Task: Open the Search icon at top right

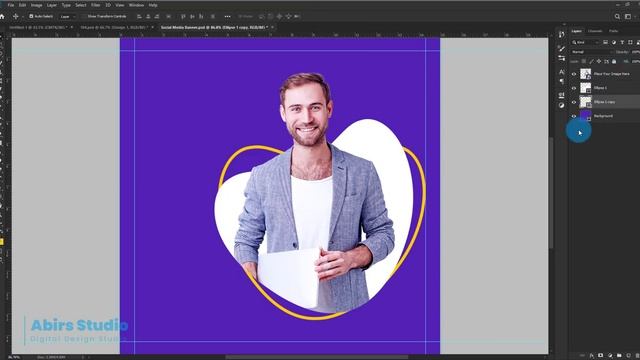Action: tap(617, 16)
